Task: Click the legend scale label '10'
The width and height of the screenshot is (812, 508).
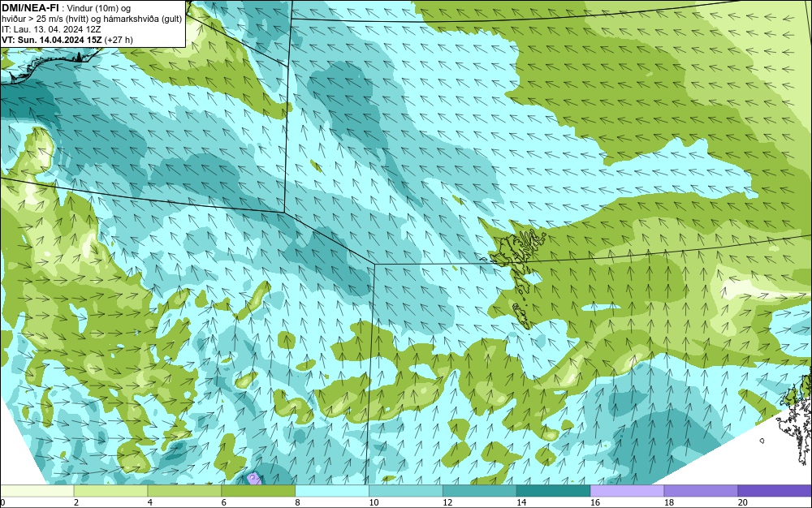Action: [x=374, y=502]
